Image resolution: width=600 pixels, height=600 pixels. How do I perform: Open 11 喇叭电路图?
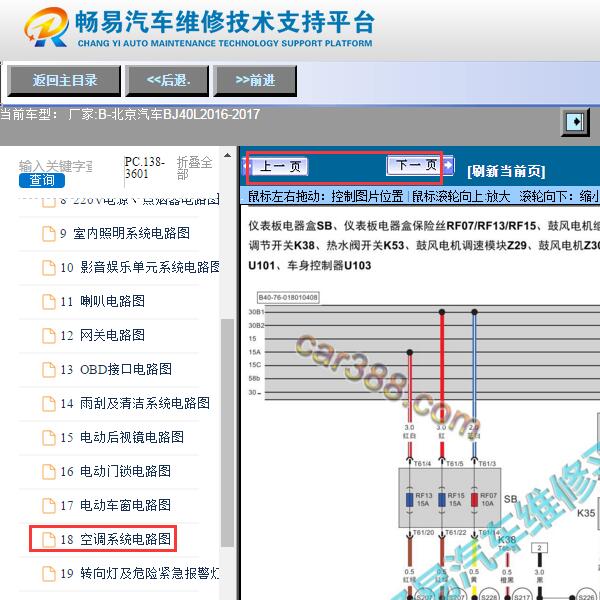(103, 301)
